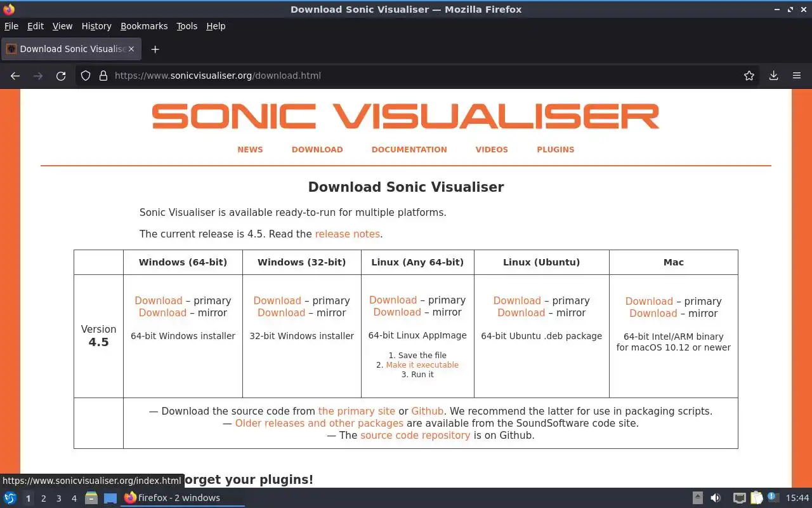Click the removable media eject tray icon
This screenshot has height=508, width=812.
[698, 498]
